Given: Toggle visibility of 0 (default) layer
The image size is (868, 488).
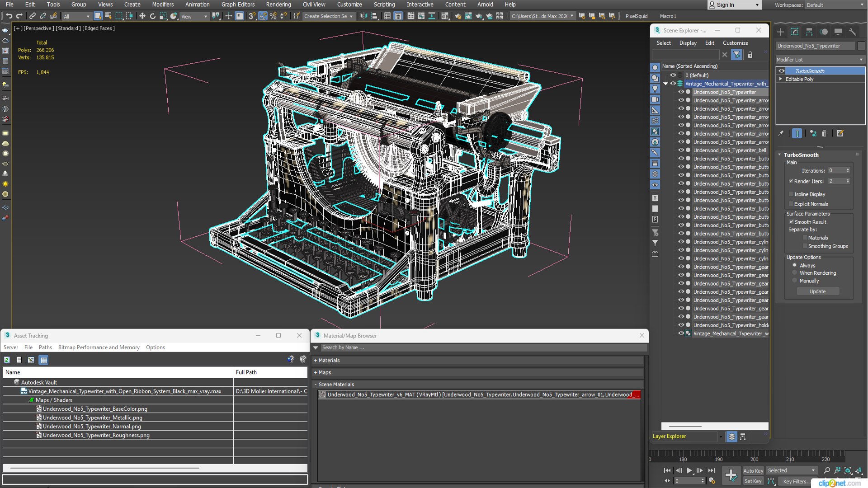Looking at the screenshot, I should 673,75.
